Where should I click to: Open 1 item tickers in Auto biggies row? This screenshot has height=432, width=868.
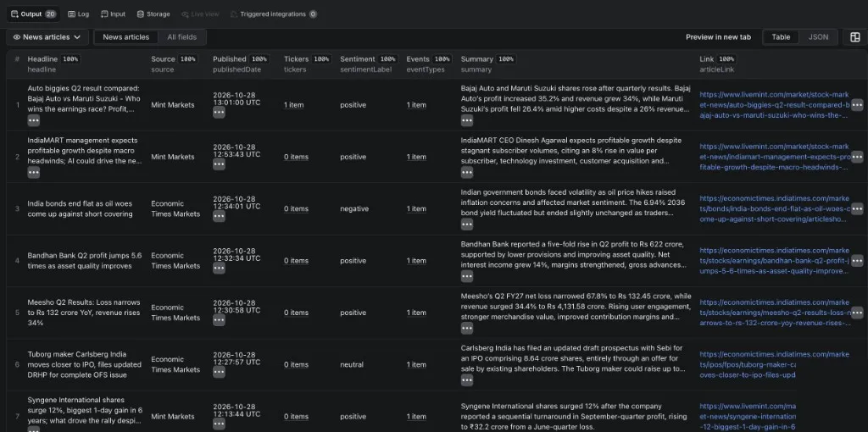click(294, 105)
